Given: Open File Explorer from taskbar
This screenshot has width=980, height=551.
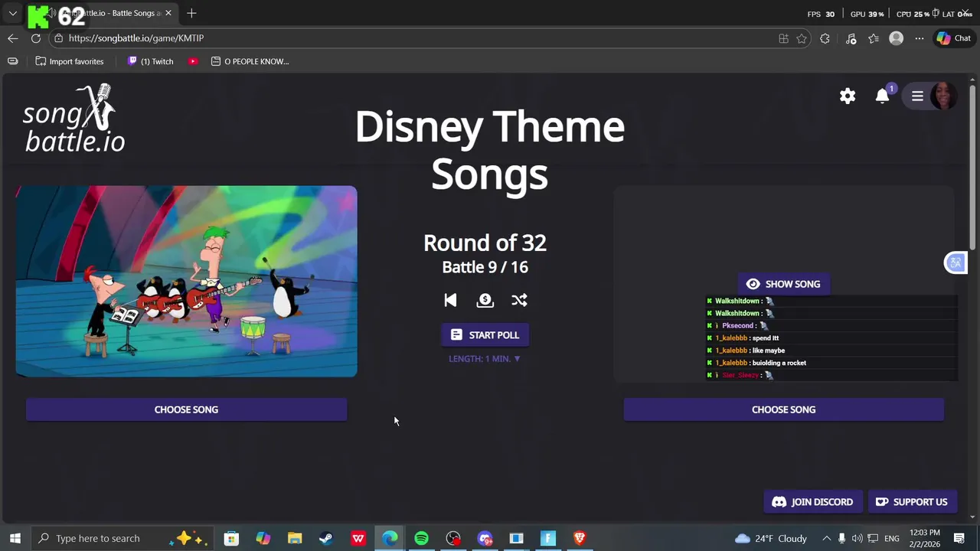Looking at the screenshot, I should pos(295,538).
